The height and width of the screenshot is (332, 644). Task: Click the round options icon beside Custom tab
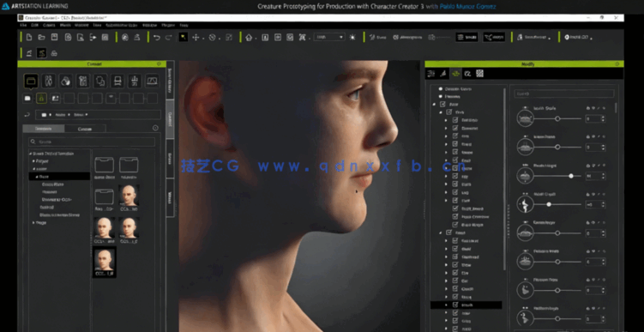(155, 128)
